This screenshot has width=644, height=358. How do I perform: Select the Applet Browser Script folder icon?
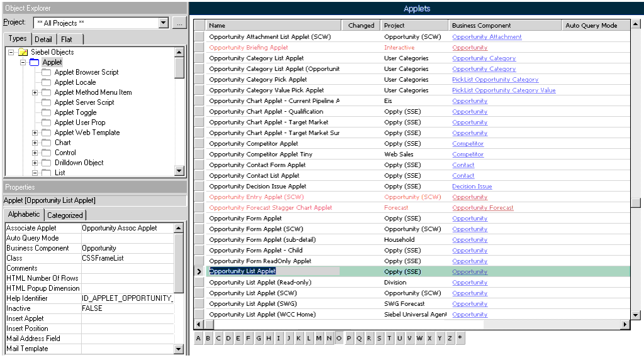coord(47,72)
